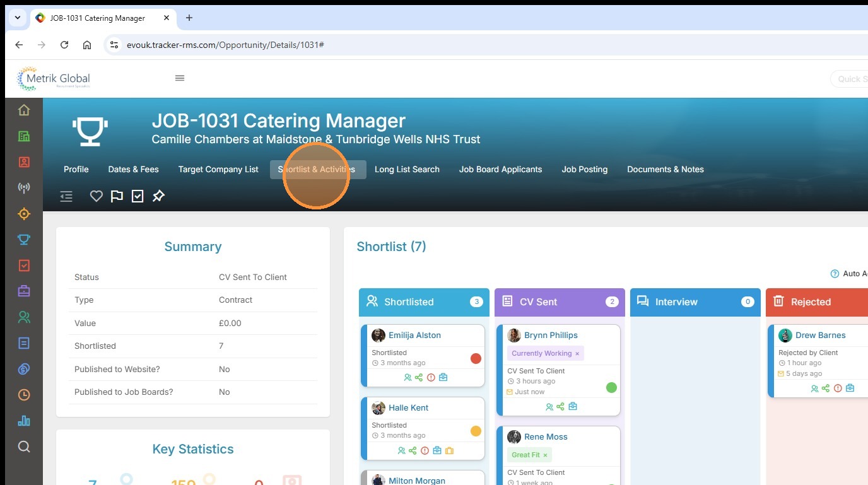
Task: Click the Interview column header
Action: click(x=695, y=302)
